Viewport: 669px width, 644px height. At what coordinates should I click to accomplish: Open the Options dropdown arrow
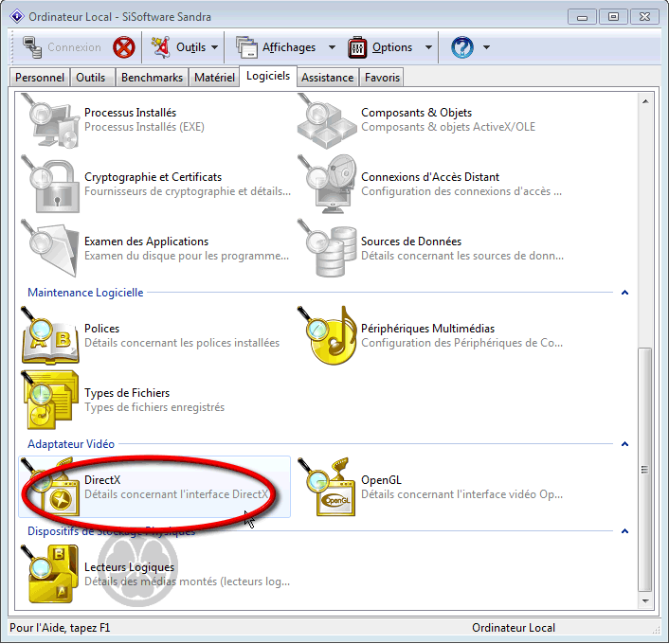click(x=429, y=47)
